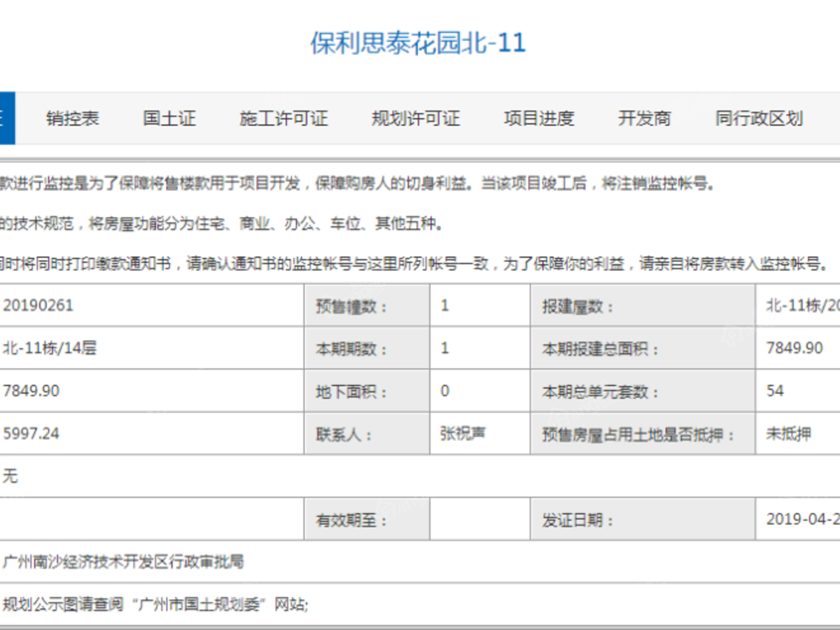This screenshot has height=630, width=840.
Task: Click the 发证日期 label cell
Action: [x=643, y=519]
